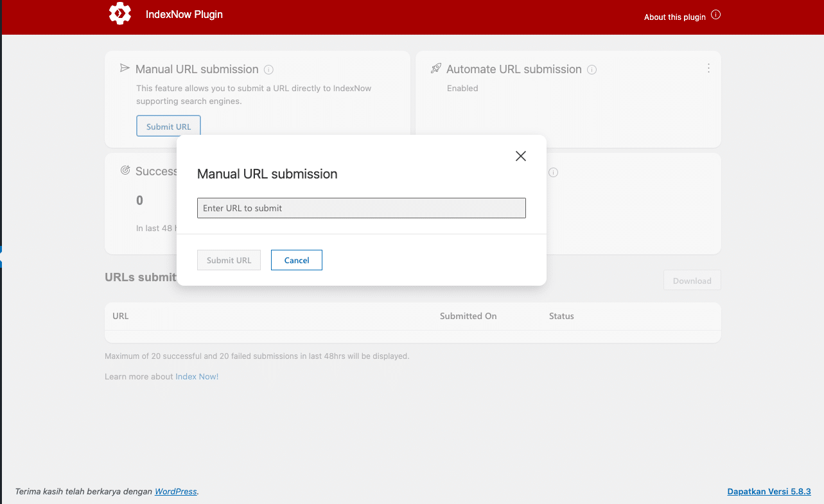Show info tooltip for Automate URL submission
This screenshot has width=824, height=504.
(592, 69)
